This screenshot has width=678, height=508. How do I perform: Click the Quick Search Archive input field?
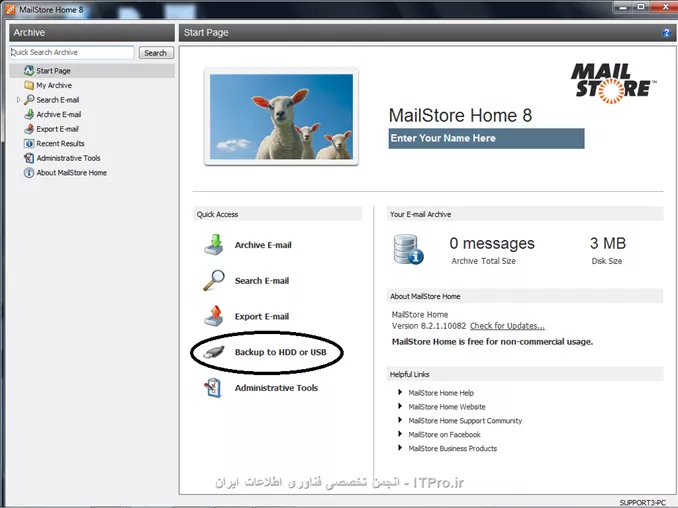[72, 52]
